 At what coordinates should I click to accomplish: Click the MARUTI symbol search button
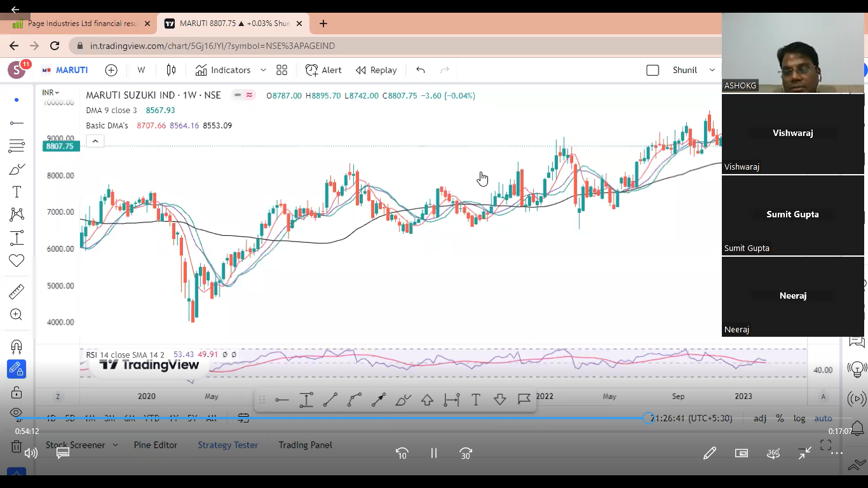[65, 70]
